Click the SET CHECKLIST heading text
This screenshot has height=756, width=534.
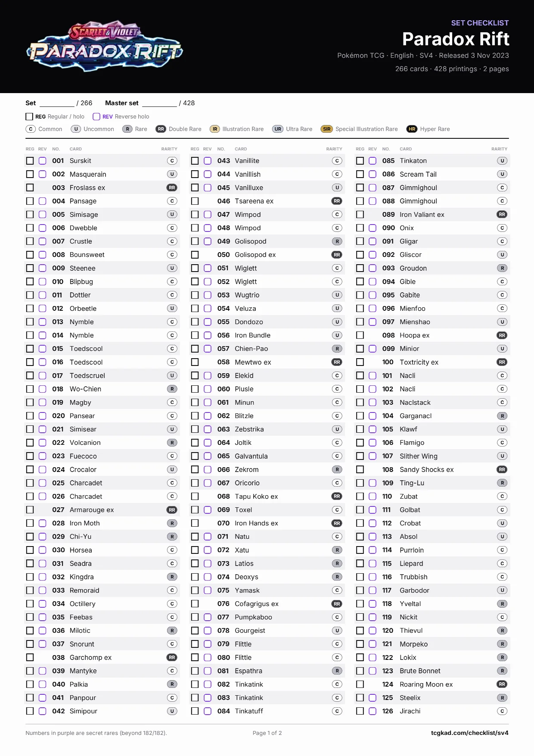click(480, 23)
